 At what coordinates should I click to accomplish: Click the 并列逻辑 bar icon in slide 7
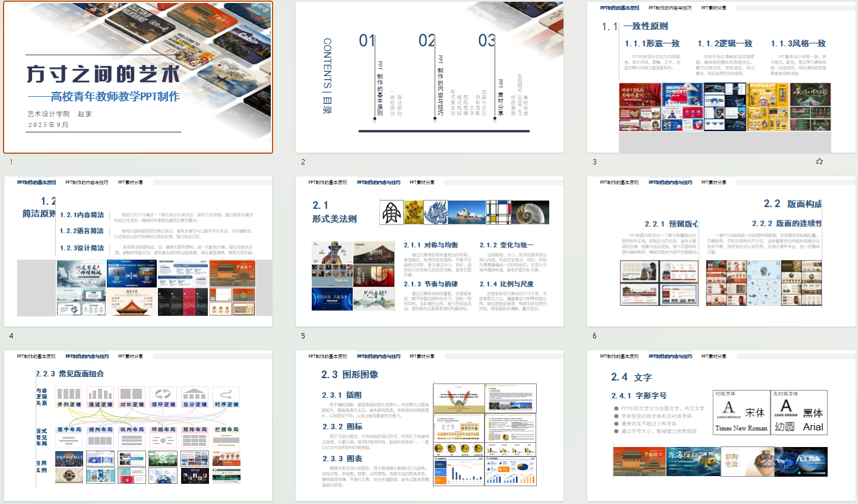pos(69,394)
